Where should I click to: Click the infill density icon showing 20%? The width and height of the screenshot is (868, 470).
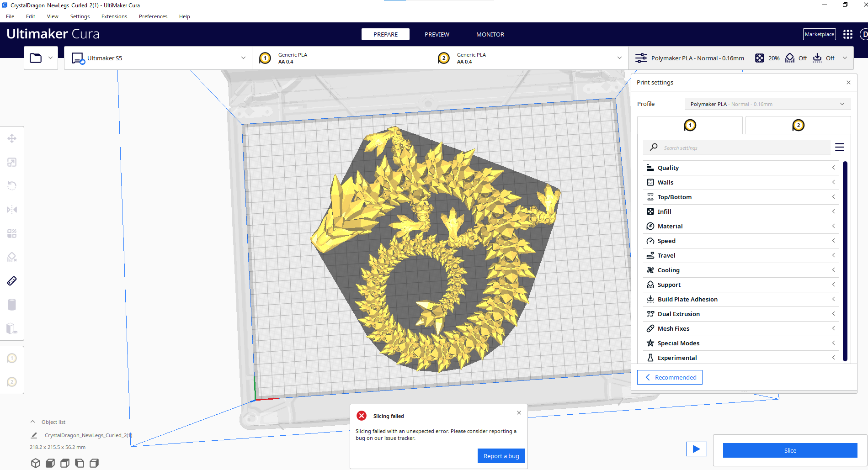pyautogui.click(x=760, y=58)
